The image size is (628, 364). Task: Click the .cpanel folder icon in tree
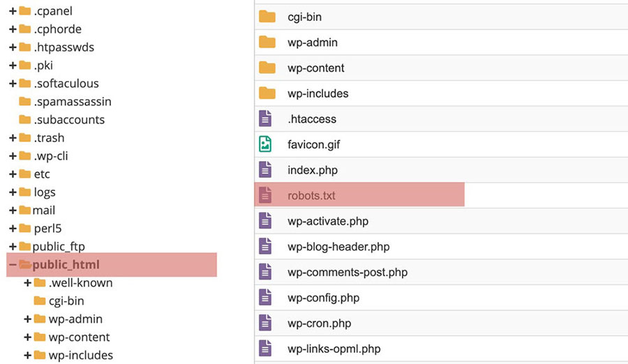point(25,11)
